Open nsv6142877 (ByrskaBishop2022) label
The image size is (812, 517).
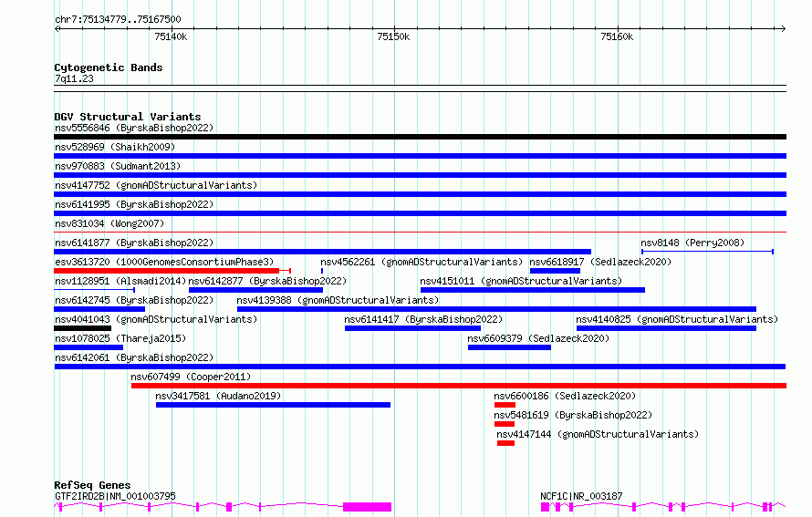267,281
